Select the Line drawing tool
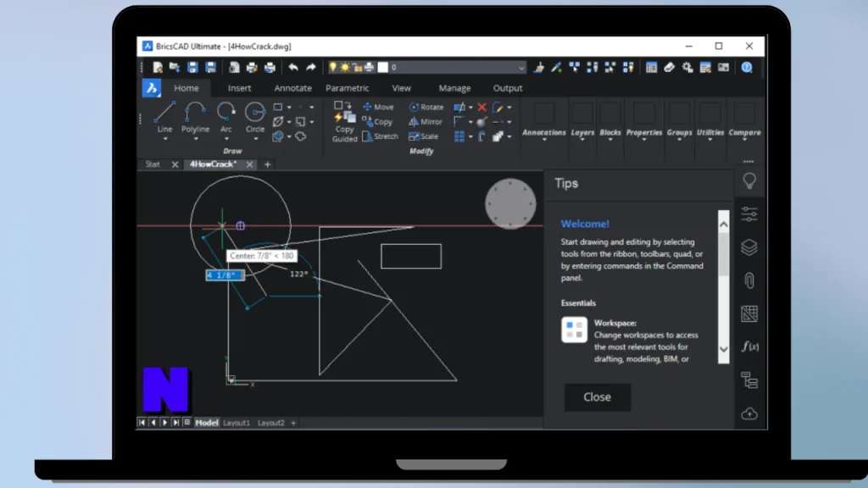868x488 pixels. click(164, 117)
